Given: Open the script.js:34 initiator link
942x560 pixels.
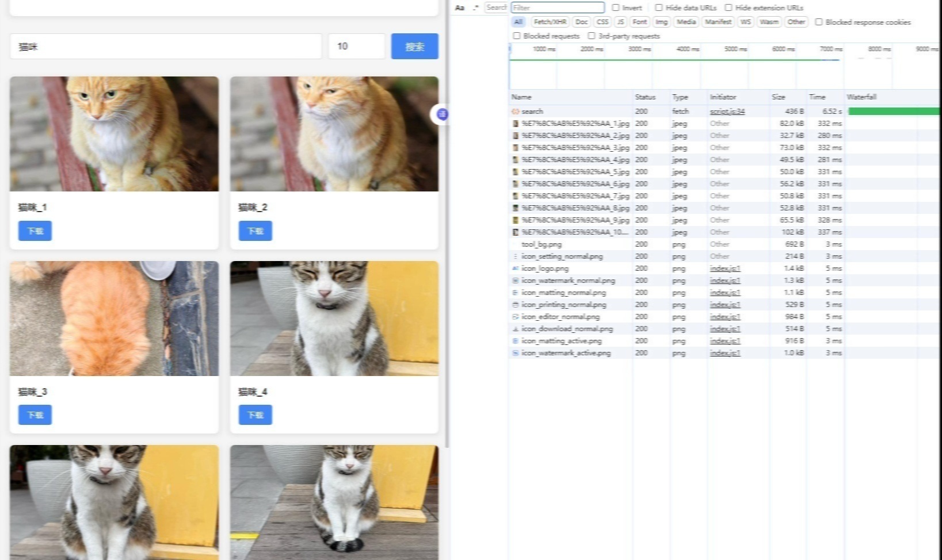Looking at the screenshot, I should tap(727, 112).
